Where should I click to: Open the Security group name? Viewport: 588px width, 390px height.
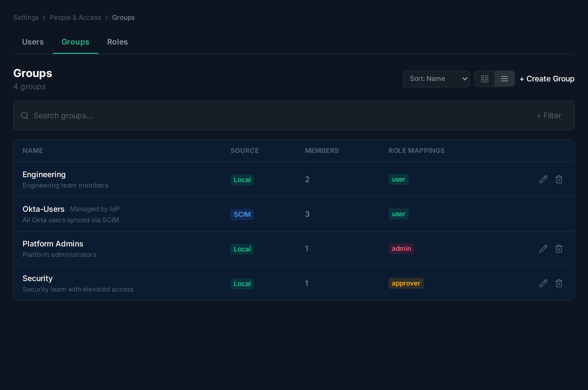(38, 278)
